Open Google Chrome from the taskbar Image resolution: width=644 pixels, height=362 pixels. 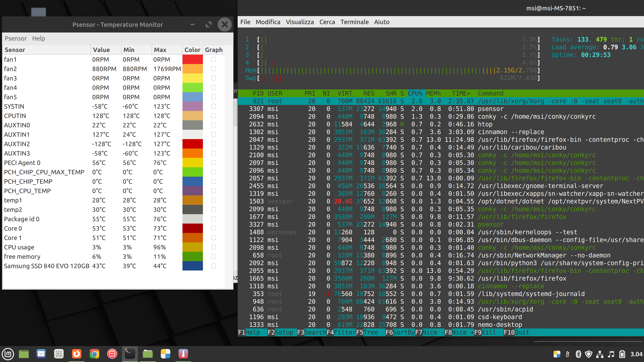(x=94, y=354)
